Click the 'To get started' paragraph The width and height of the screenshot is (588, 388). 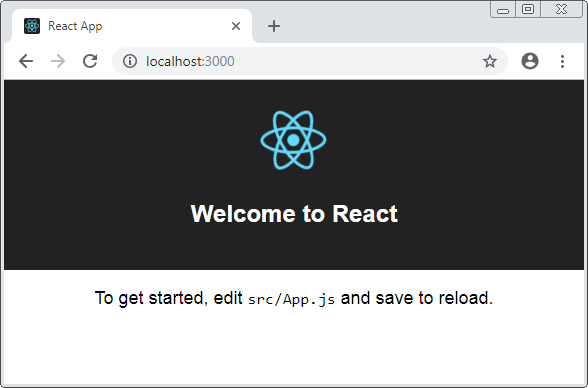[294, 298]
